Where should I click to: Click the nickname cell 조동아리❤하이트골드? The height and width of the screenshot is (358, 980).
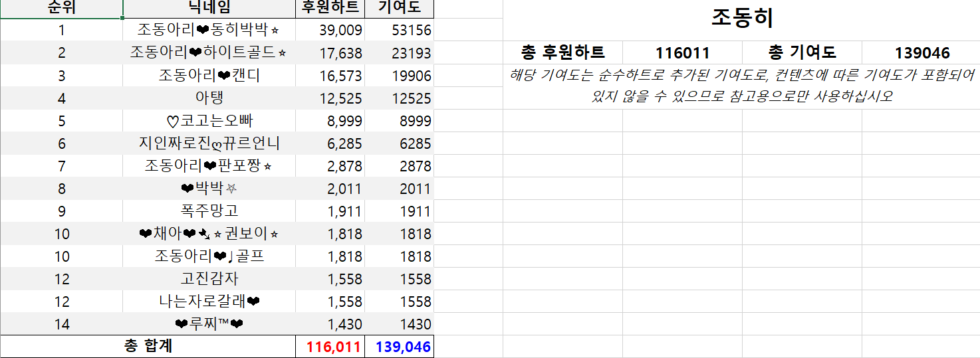tap(209, 52)
